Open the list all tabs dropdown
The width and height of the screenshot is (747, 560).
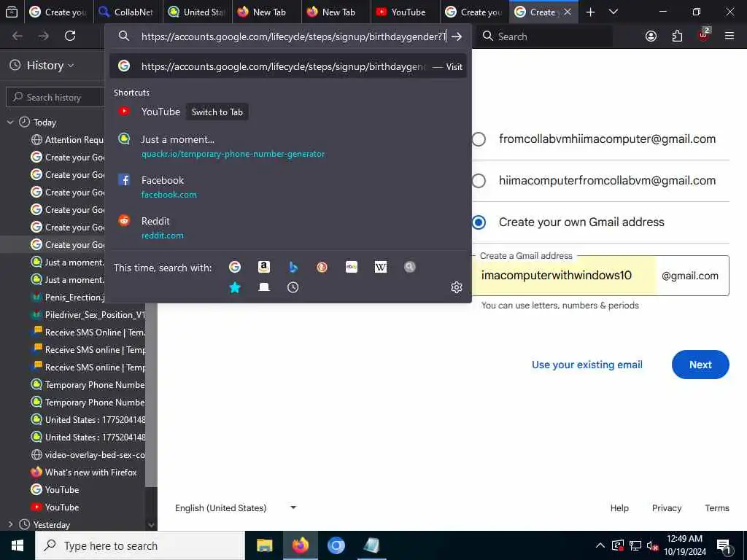[614, 12]
